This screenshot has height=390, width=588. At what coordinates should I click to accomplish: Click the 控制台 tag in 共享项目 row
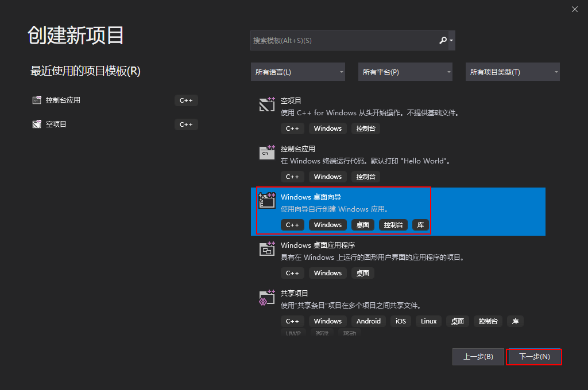point(488,321)
